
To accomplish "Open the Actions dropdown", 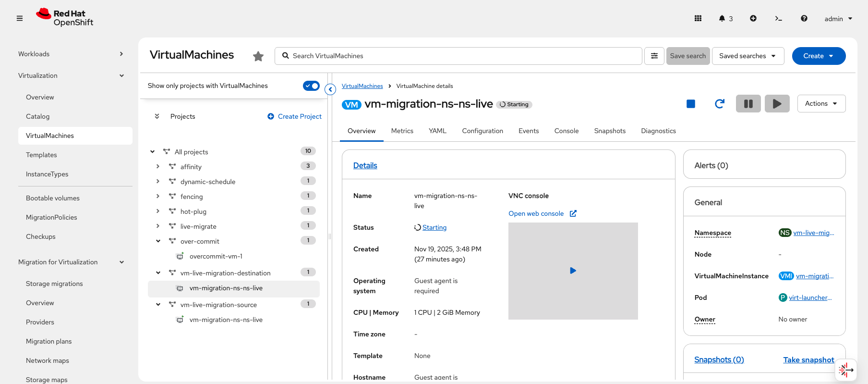I will point(821,104).
